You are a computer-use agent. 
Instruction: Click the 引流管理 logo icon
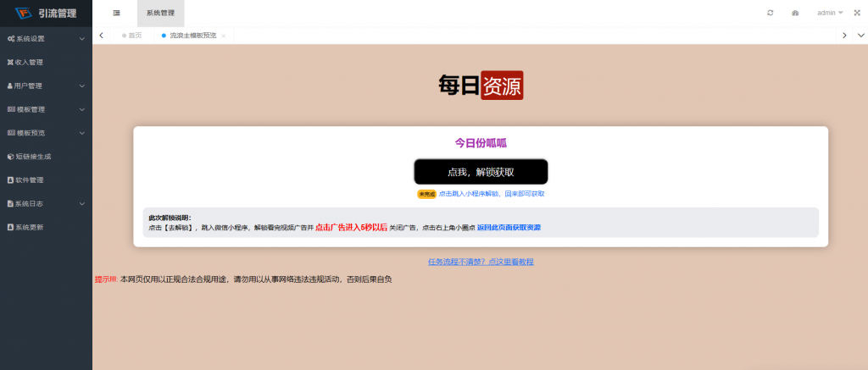pyautogui.click(x=24, y=14)
